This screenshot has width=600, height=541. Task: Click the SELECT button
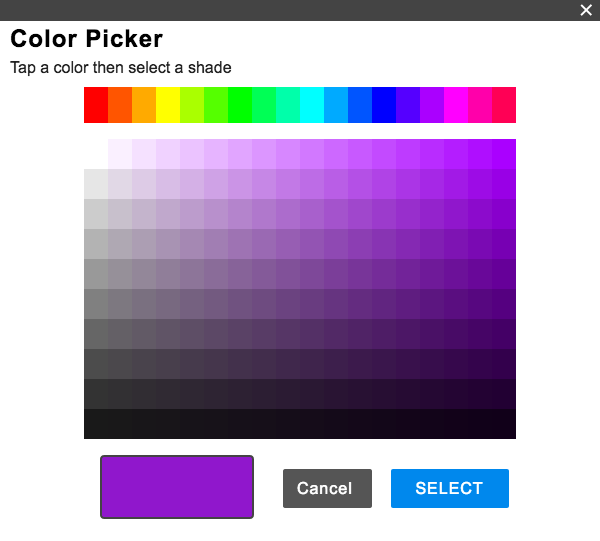coord(449,488)
